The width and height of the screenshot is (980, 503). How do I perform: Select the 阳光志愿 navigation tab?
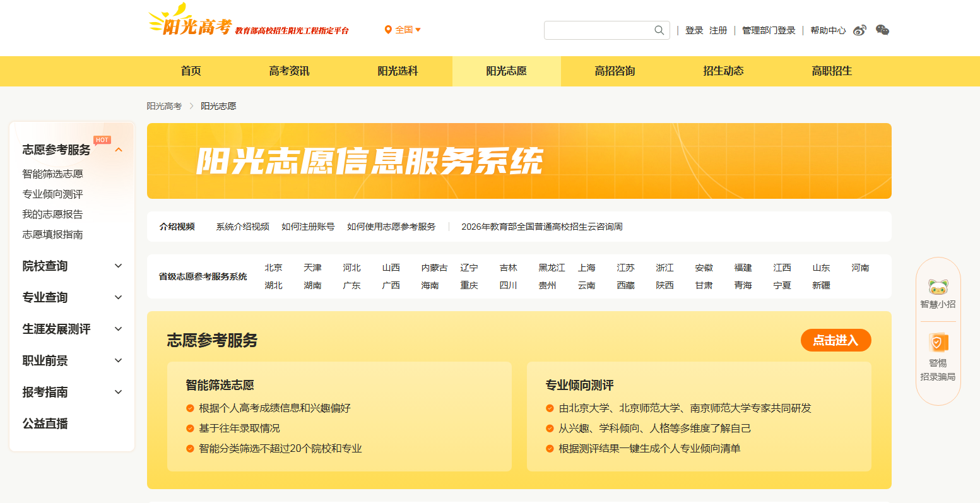[507, 71]
